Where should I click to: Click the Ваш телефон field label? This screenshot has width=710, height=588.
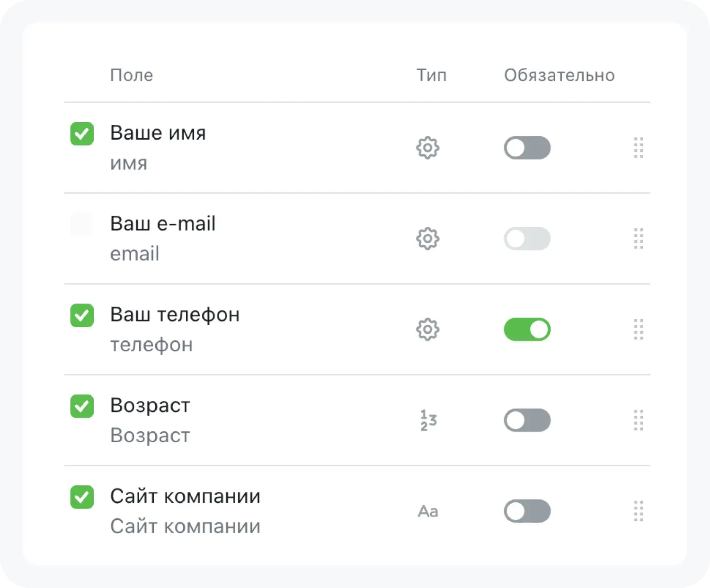(x=175, y=315)
